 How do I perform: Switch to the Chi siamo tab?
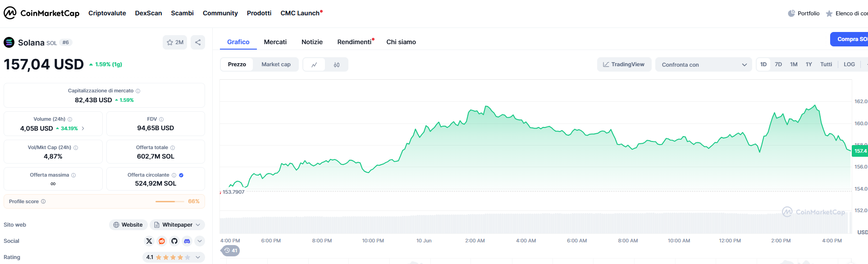pos(401,42)
